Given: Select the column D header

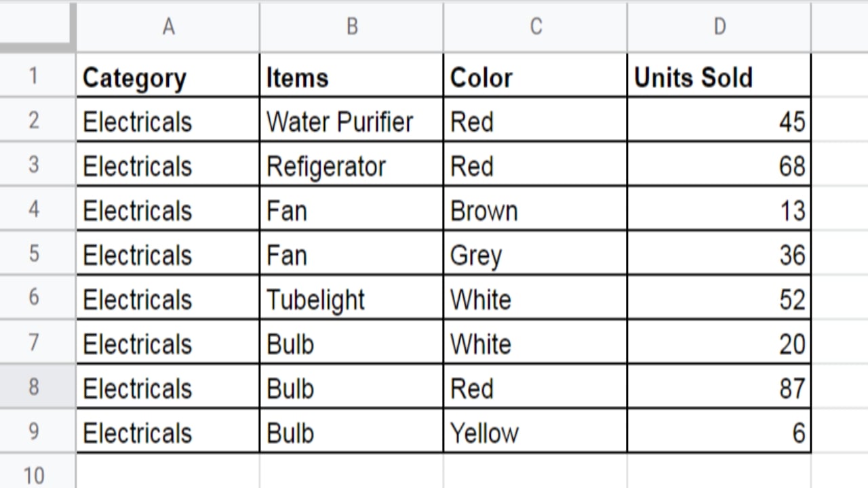Looking at the screenshot, I should coord(719,26).
